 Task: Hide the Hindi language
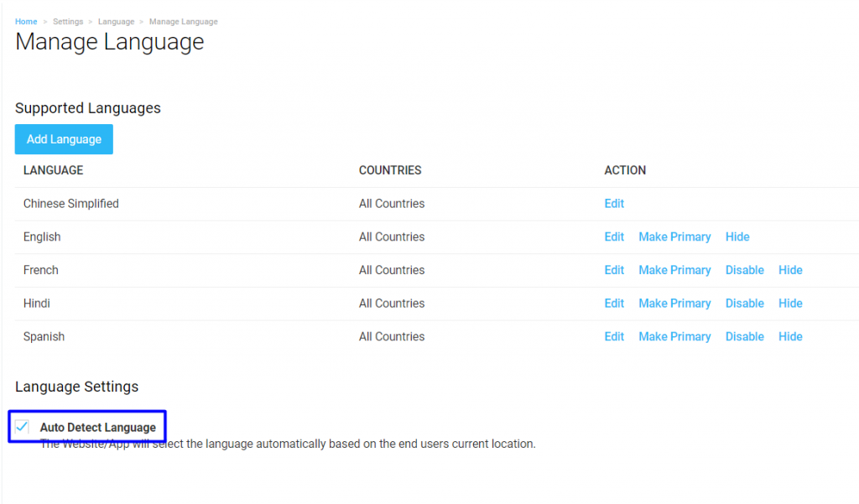coord(789,303)
